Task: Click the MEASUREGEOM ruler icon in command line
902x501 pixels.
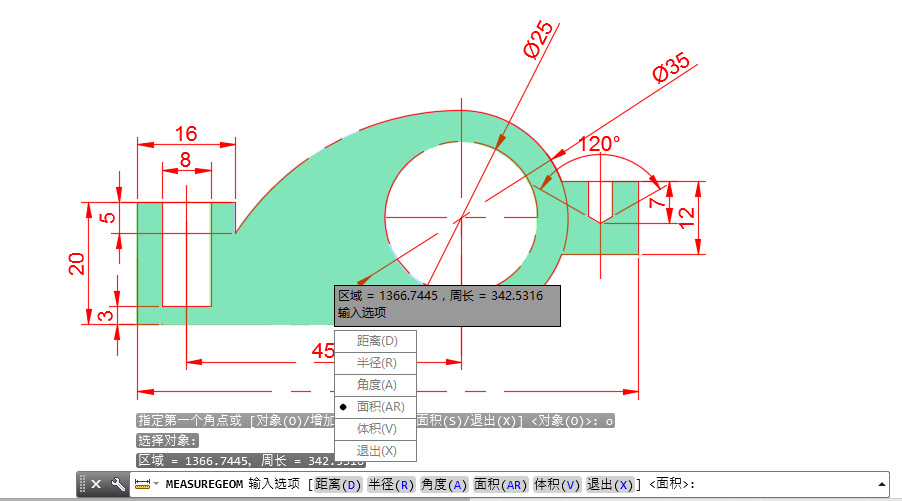Action: [x=142, y=484]
